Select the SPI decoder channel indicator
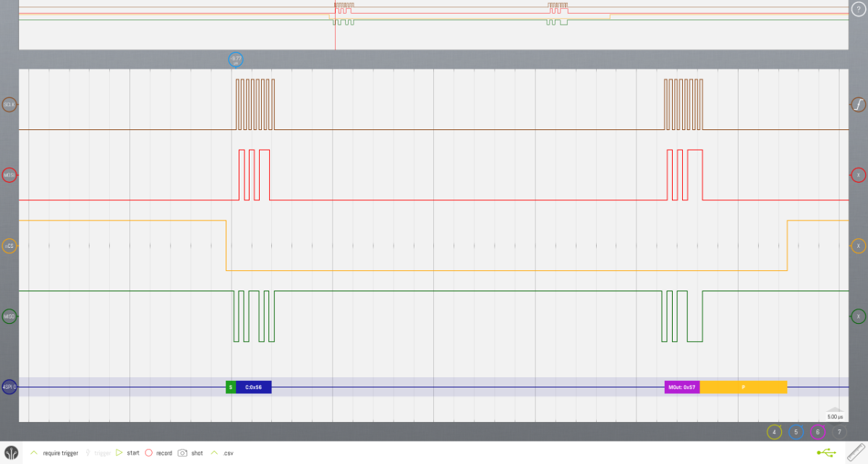 pyautogui.click(x=9, y=387)
